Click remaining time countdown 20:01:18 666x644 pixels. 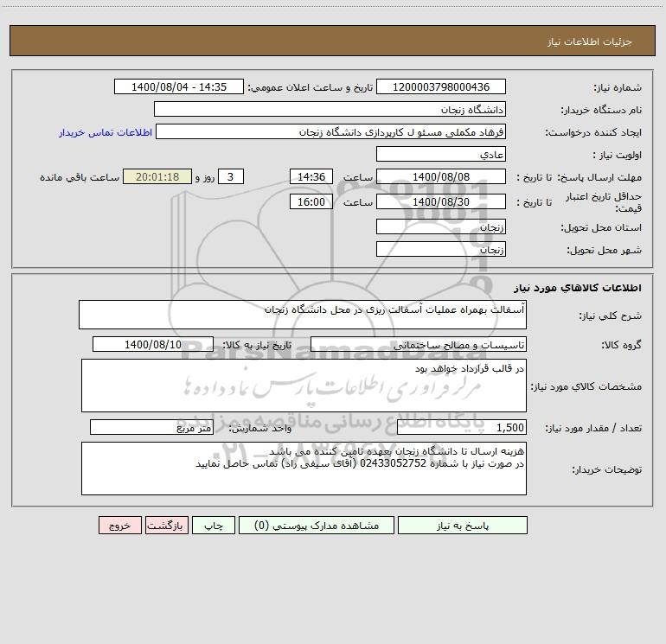click(157, 176)
